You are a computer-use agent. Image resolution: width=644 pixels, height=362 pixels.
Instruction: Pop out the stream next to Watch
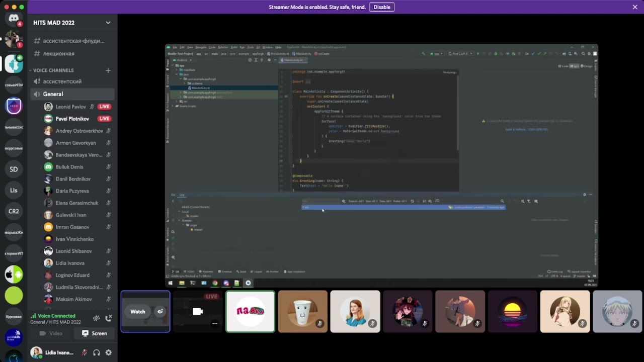pyautogui.click(x=160, y=312)
